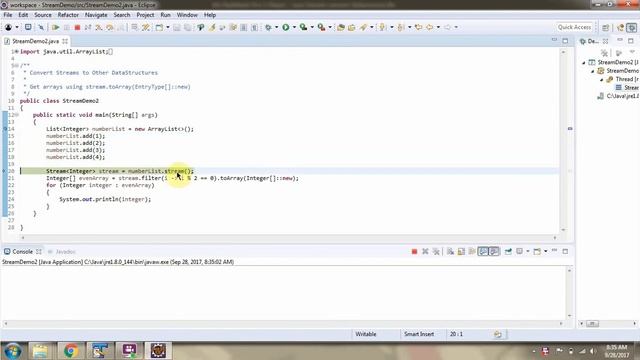Image resolution: width=640 pixels, height=360 pixels.
Task: Click the editor vertical scrollbar
Action: coord(563,141)
